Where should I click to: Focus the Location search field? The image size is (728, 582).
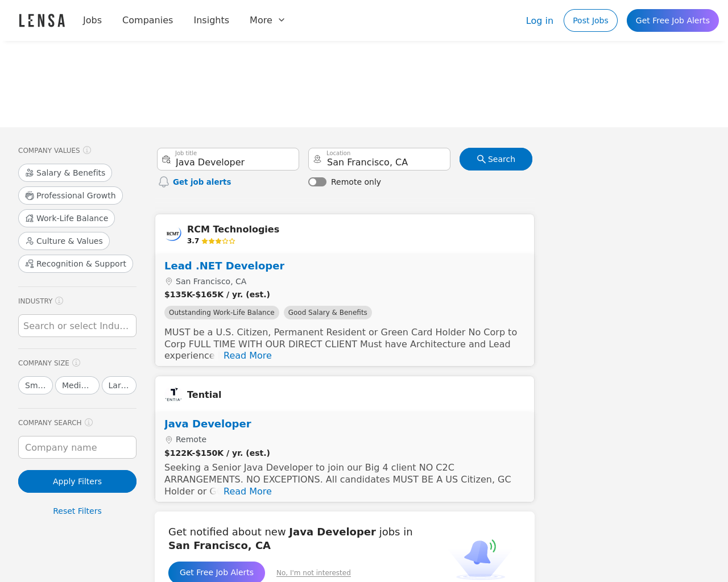coord(379,159)
